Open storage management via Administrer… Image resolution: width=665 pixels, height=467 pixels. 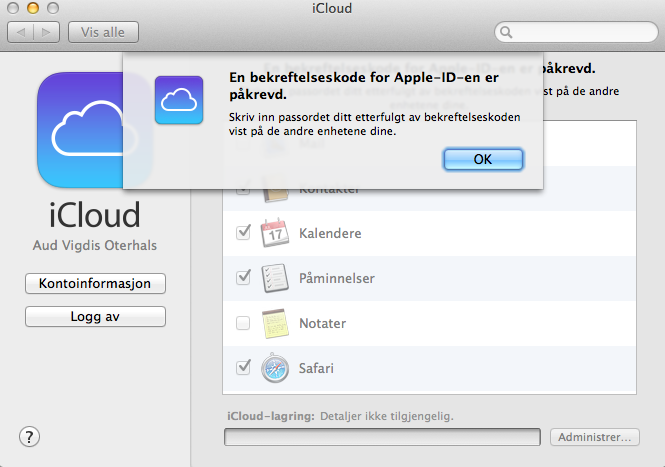click(x=595, y=437)
